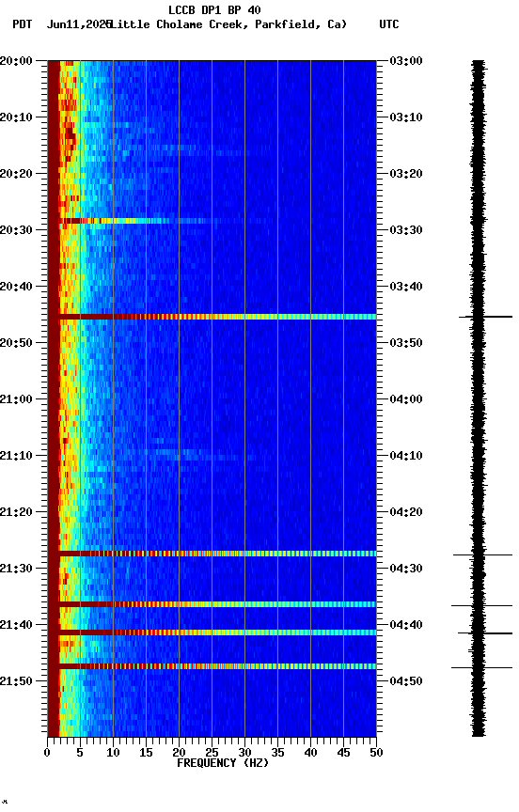
Task: Click the 30 Hz frequency axis label
Action: (x=244, y=753)
